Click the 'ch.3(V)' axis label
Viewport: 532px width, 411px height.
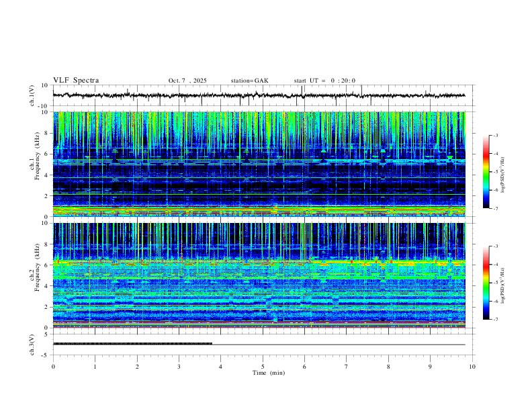pos(32,345)
